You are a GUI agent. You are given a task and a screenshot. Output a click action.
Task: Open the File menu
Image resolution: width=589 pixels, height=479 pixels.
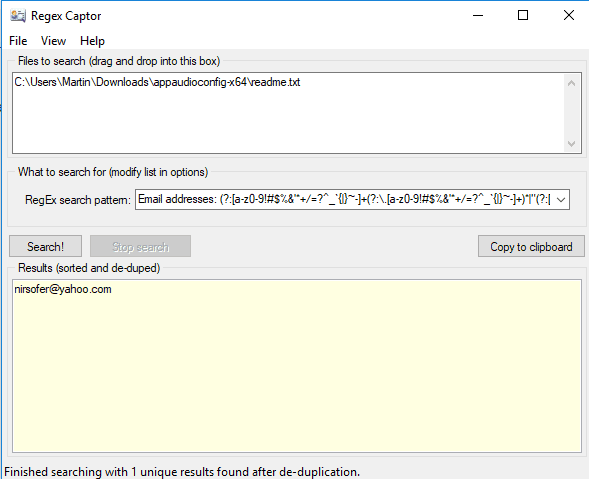(x=18, y=41)
